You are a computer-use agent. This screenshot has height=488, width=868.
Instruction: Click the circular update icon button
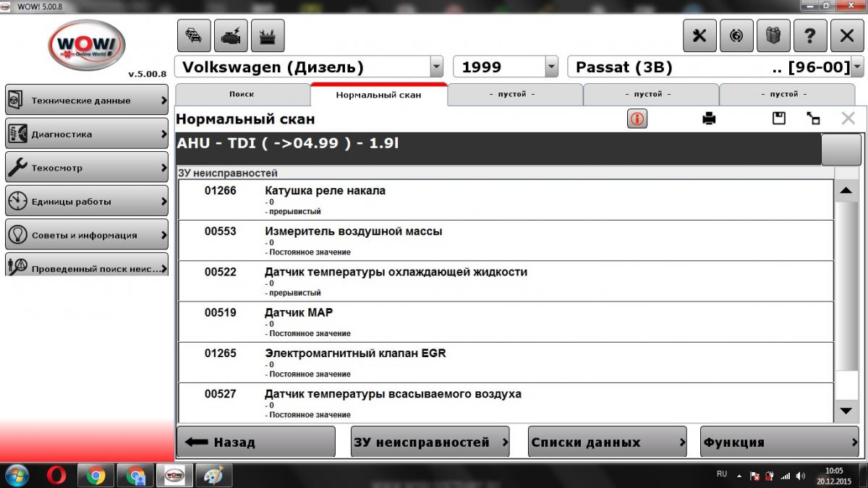click(736, 35)
